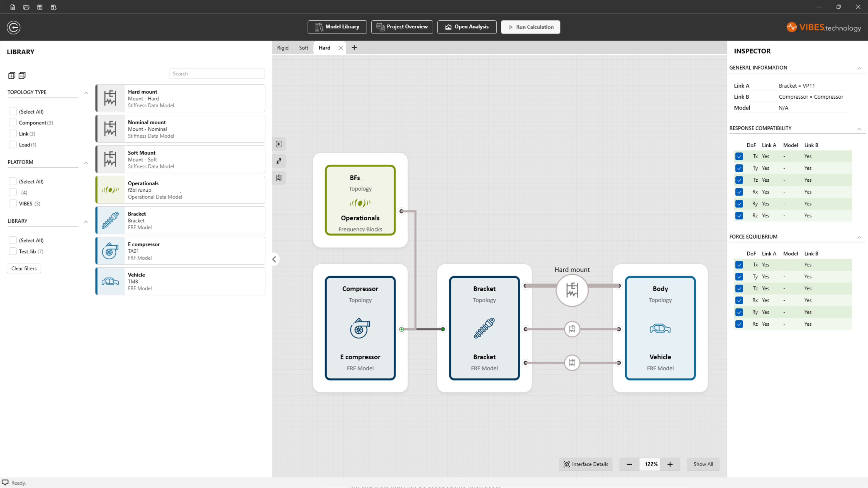Zoom in with plus button
868x488 pixels.
[x=670, y=464]
